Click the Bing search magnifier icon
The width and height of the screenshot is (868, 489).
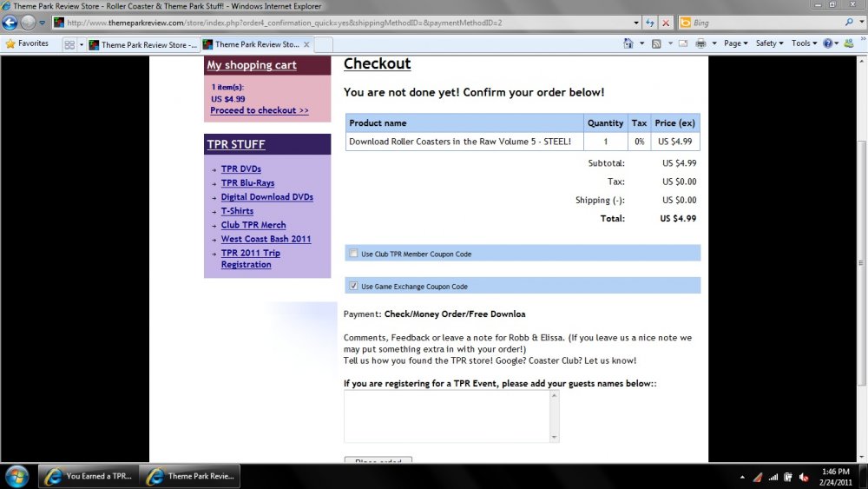[848, 23]
